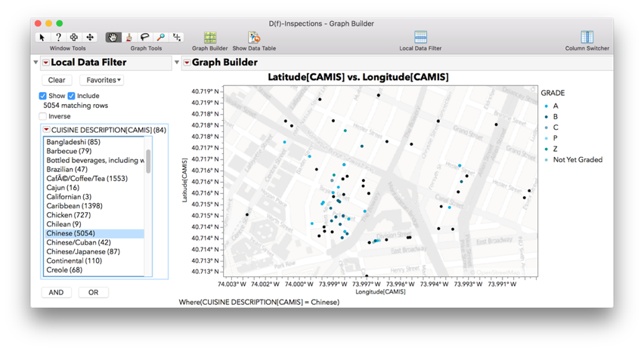The width and height of the screenshot is (644, 351).
Task: Click grade Z legend color marker
Action: 546,149
